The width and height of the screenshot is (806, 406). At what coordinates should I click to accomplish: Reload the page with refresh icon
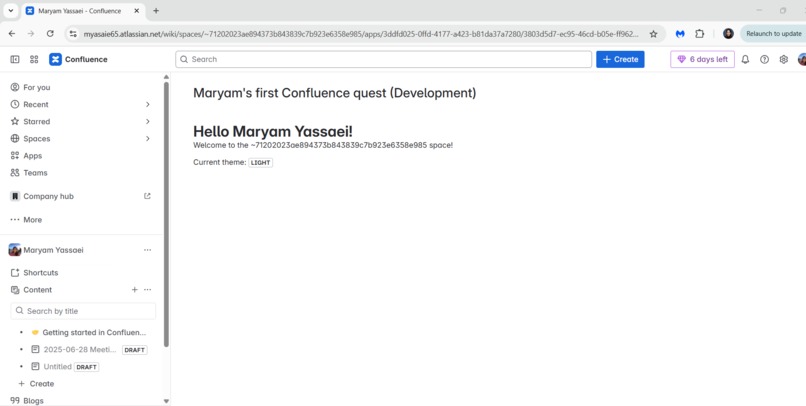(x=50, y=33)
